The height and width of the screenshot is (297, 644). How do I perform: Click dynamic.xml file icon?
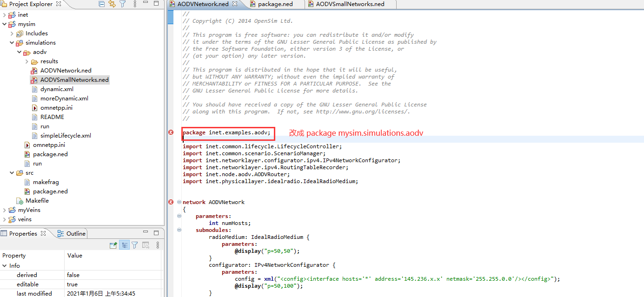click(x=35, y=89)
